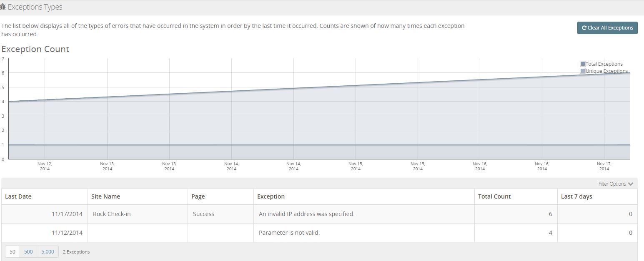Sort by the Last 7 days header

(576, 196)
